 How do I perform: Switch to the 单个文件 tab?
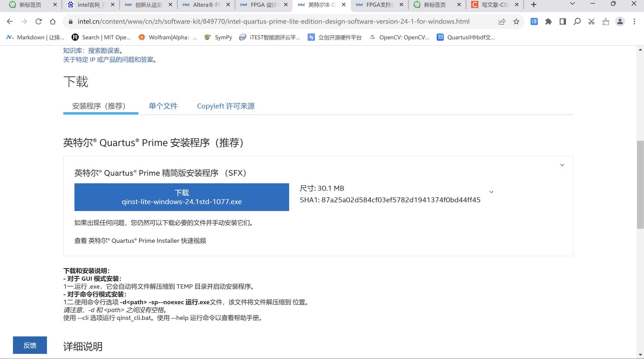point(163,106)
